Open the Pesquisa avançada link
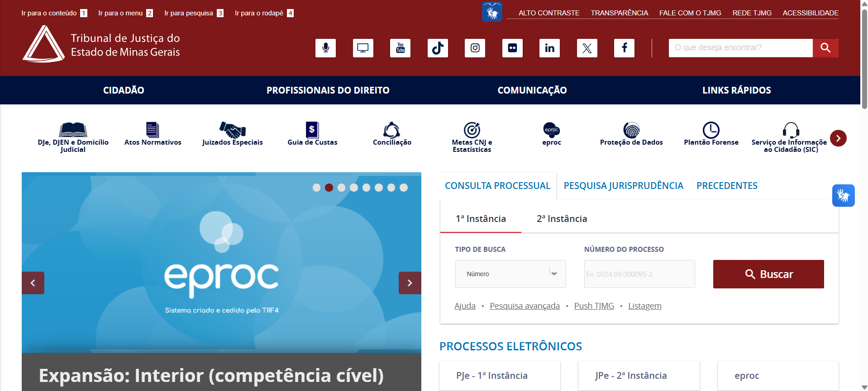 click(x=525, y=306)
